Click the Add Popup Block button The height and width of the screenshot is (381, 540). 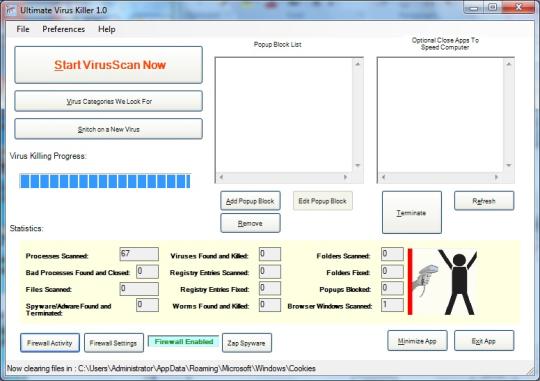[x=250, y=201]
